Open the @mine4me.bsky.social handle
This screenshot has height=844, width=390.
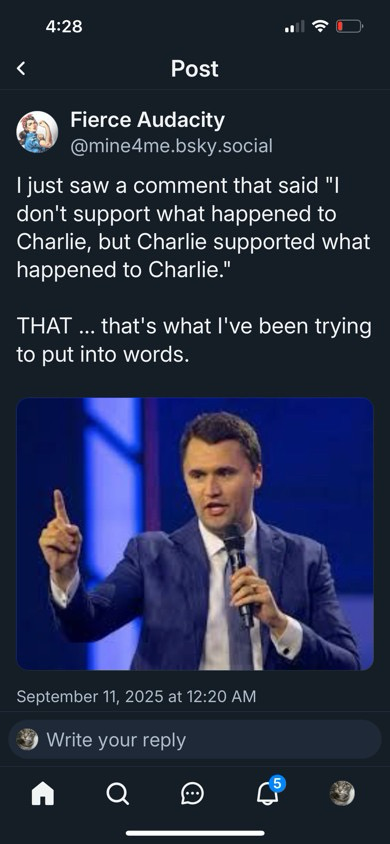pyautogui.click(x=172, y=145)
